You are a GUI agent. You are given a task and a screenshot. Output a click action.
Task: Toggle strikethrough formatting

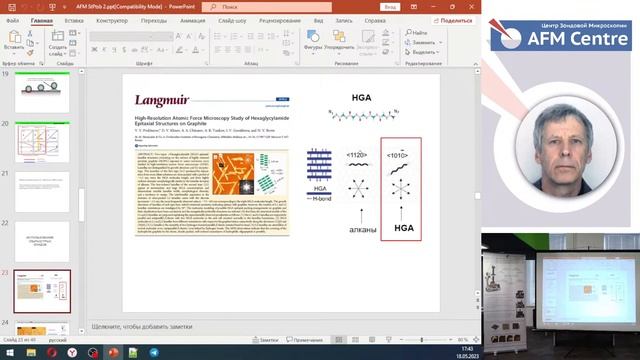point(134,50)
